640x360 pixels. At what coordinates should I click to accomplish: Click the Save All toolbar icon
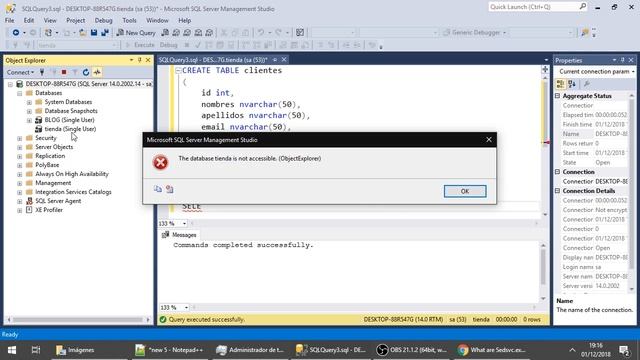pyautogui.click(x=105, y=33)
